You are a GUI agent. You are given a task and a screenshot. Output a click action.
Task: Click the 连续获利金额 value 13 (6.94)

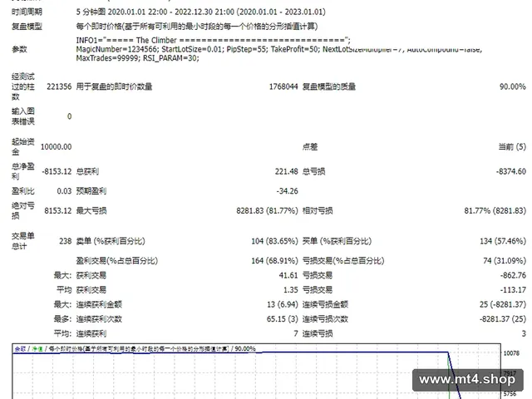[283, 304]
